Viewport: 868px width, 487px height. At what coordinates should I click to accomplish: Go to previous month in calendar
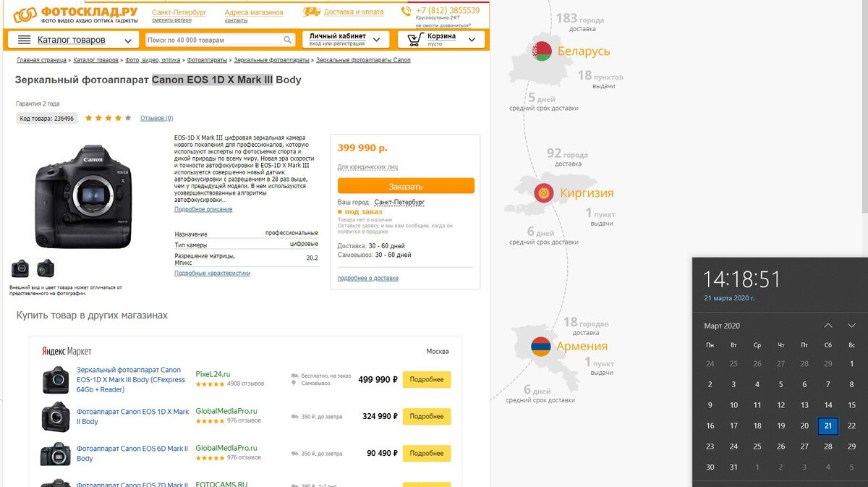pos(828,326)
